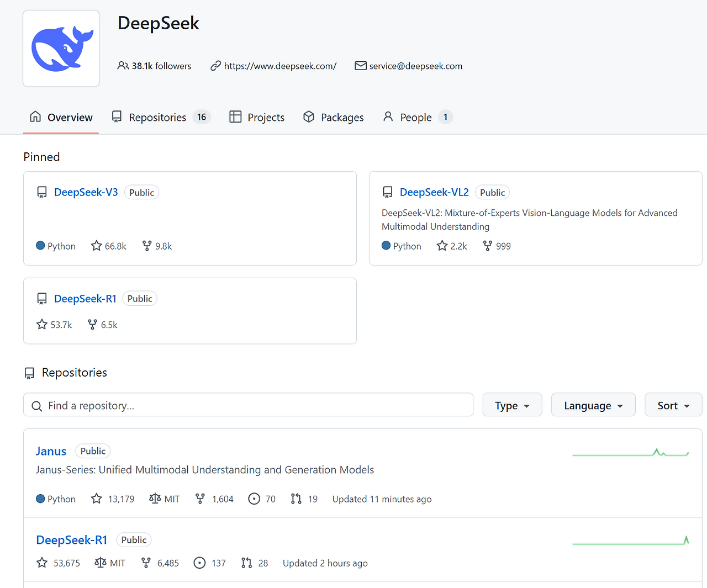Open the 19 pull requests of Janus
The image size is (707, 588).
pos(304,499)
